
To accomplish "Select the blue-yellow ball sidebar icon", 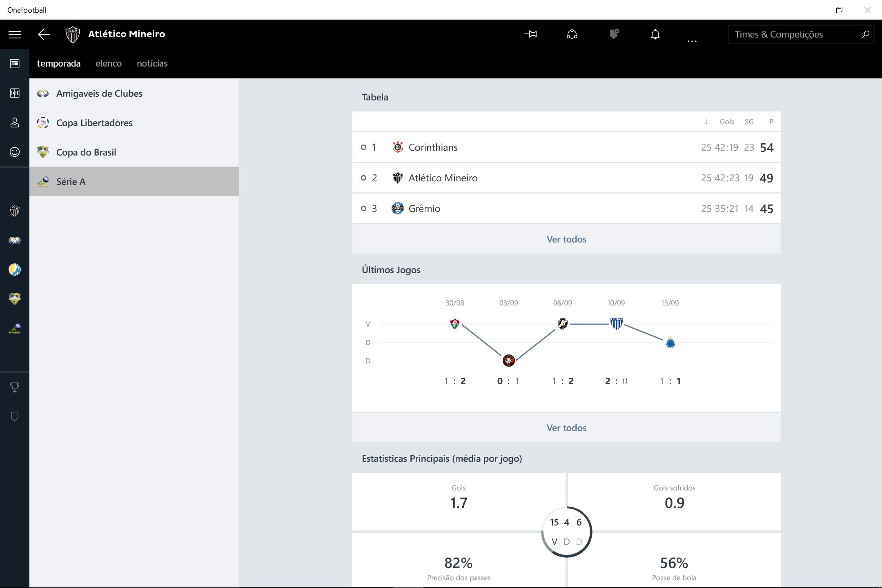I will click(15, 269).
